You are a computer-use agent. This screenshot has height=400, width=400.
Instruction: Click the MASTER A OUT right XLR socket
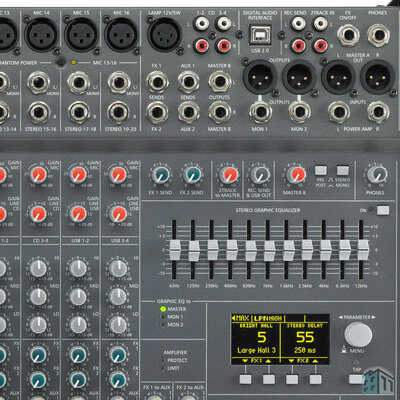(x=378, y=77)
